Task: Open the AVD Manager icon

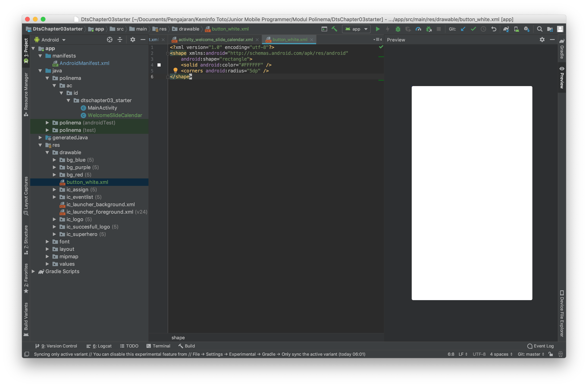Action: pos(516,29)
